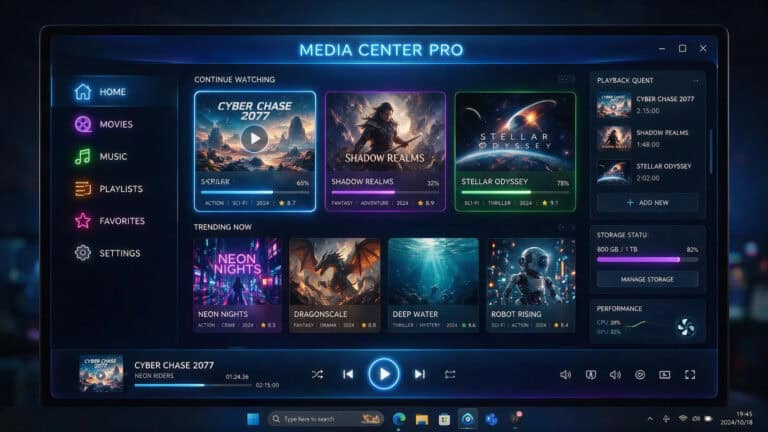Open the Shadow Realms continue watching card
The image size is (768, 432).
pos(385,151)
